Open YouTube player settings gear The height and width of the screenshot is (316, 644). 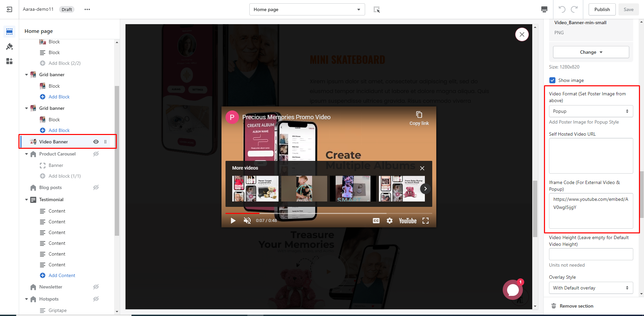389,221
